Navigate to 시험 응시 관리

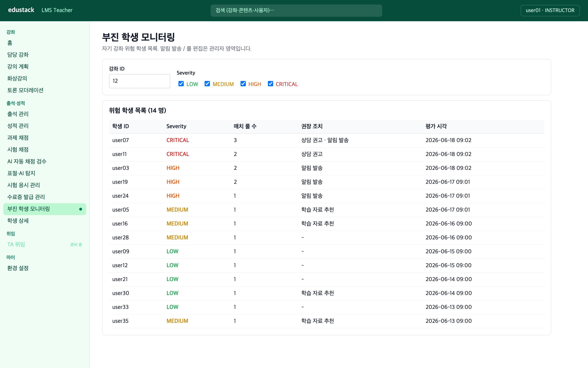click(45, 185)
